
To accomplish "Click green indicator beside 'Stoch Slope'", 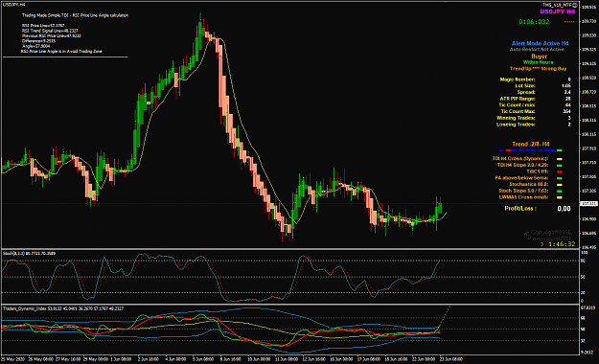I will [560, 191].
